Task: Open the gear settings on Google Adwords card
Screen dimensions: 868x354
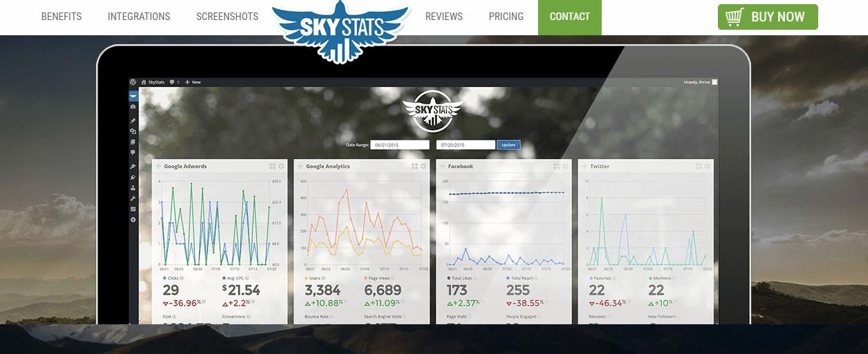Action: point(281,166)
